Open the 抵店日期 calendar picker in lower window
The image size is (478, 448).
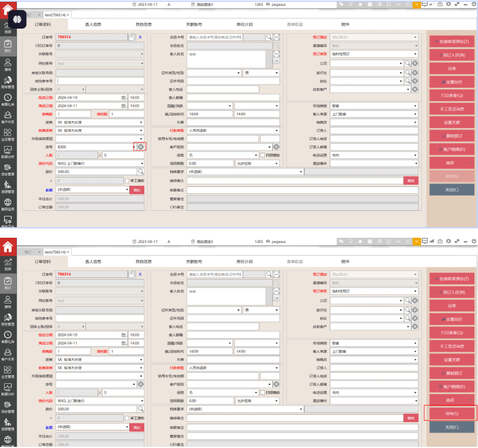click(x=124, y=335)
